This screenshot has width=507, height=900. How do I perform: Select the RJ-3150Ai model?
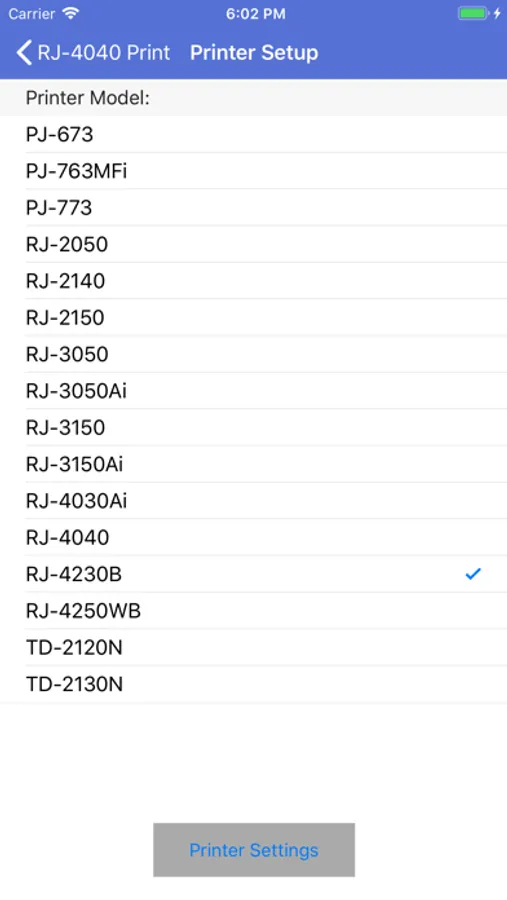(x=253, y=464)
